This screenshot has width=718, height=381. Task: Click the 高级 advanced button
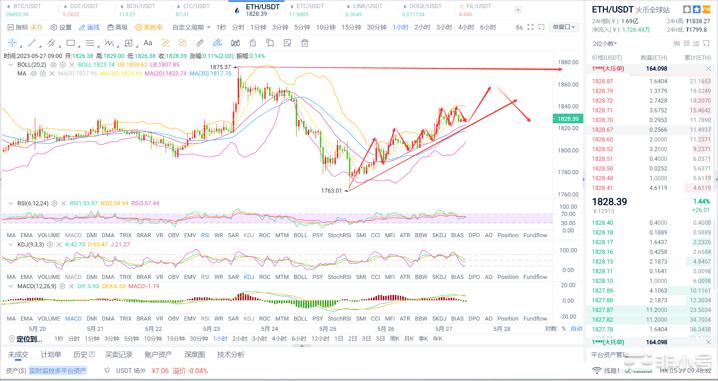click(117, 27)
